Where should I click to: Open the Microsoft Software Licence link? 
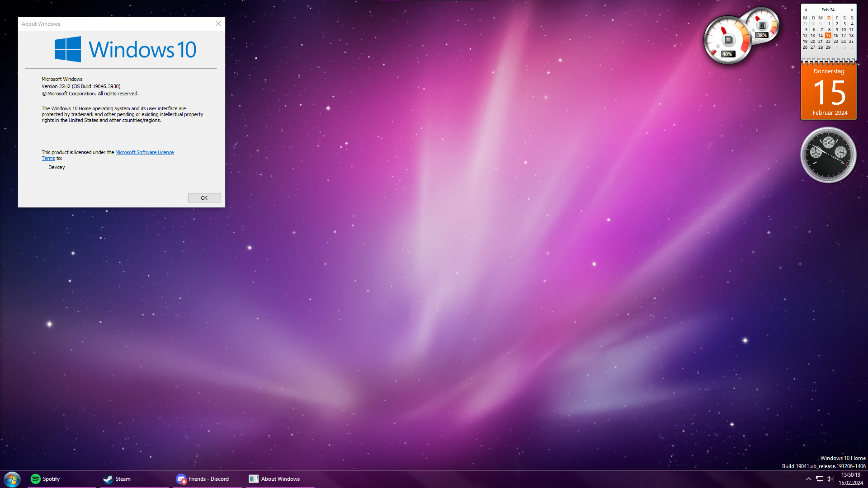pos(145,152)
